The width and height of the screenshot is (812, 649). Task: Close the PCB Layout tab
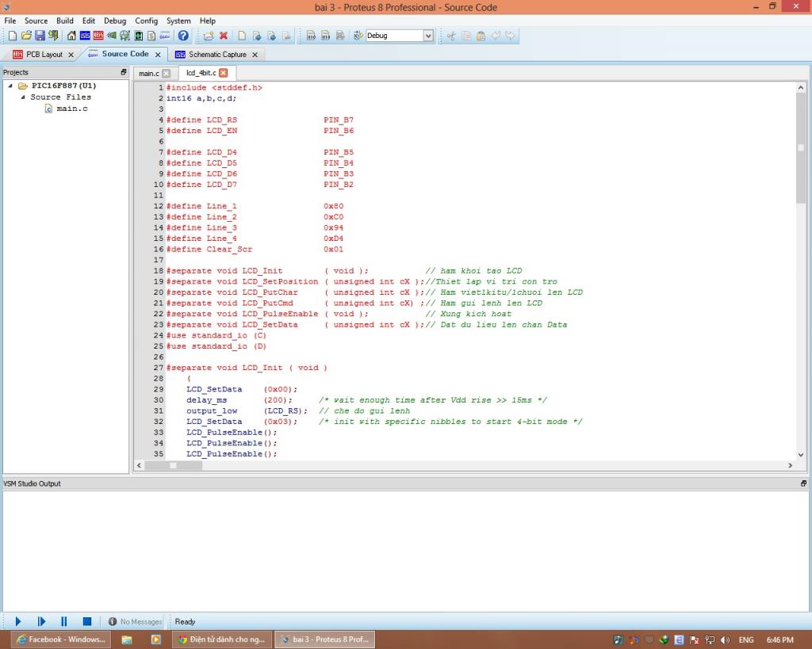click(x=71, y=55)
